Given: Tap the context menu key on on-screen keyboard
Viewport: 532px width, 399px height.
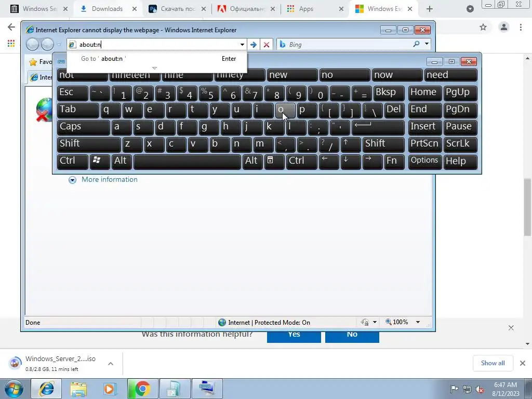Looking at the screenshot, I should tap(274, 162).
